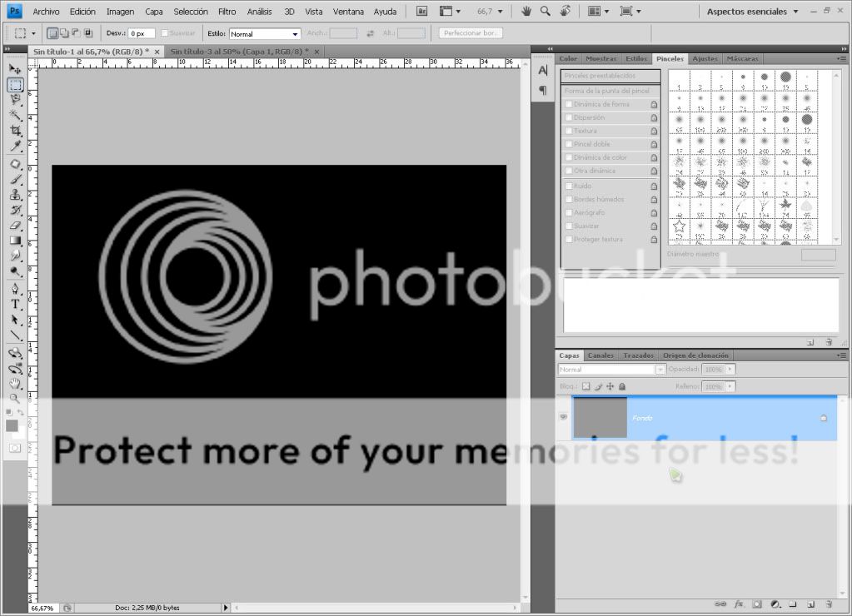Select the Crop tool

15,131
